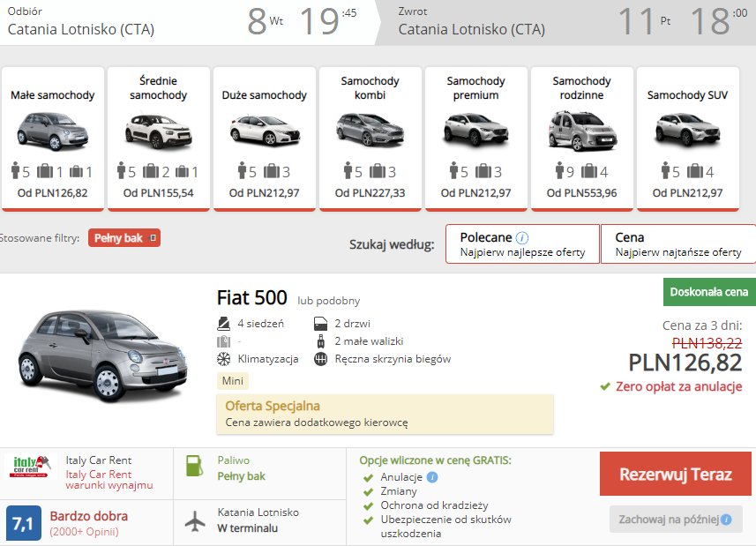Click the fuel pump Paliwo icon
756x546 pixels.
[195, 466]
